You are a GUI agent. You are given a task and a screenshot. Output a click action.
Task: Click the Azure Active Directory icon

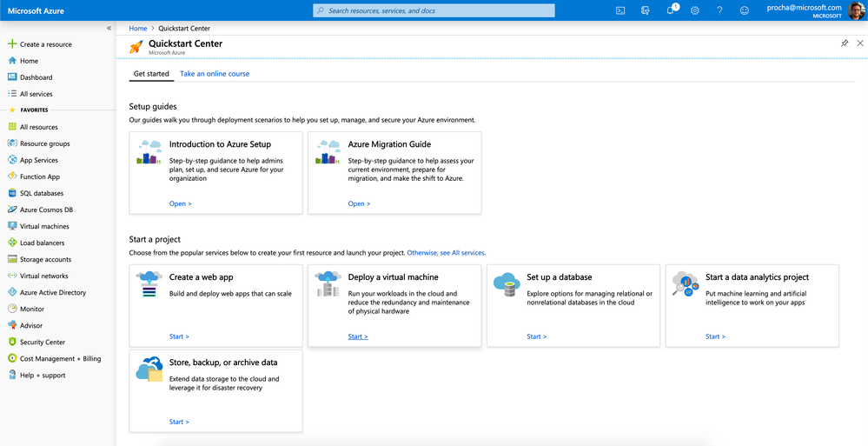(11, 292)
